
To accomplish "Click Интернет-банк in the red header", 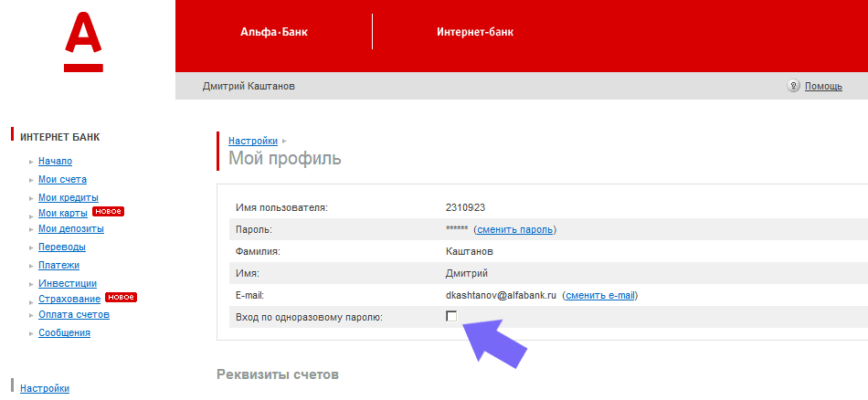I will click(475, 32).
